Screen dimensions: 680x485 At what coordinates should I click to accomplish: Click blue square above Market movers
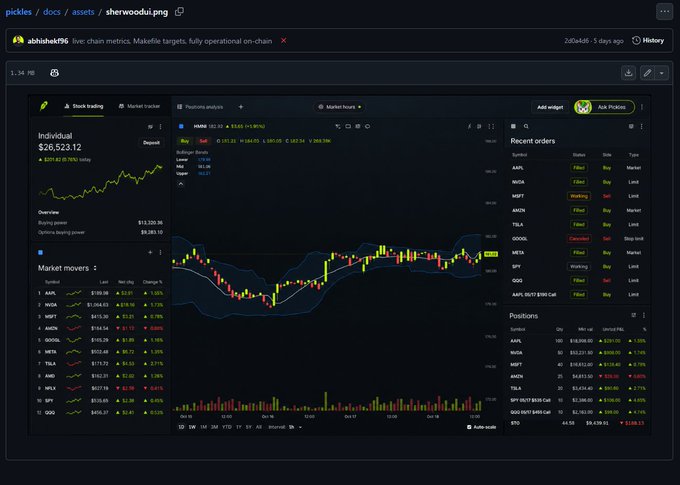click(x=40, y=252)
